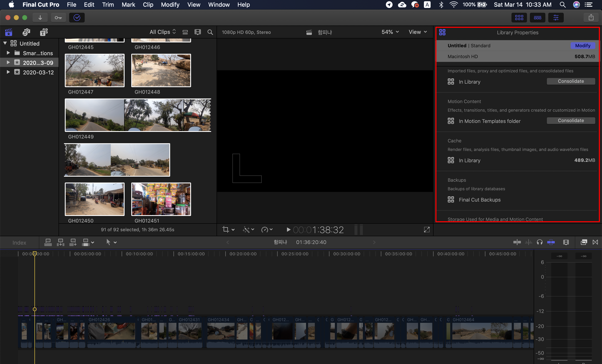Viewport: 602px width, 364px height.
Task: Open the Import Media arrow button
Action: (40, 18)
